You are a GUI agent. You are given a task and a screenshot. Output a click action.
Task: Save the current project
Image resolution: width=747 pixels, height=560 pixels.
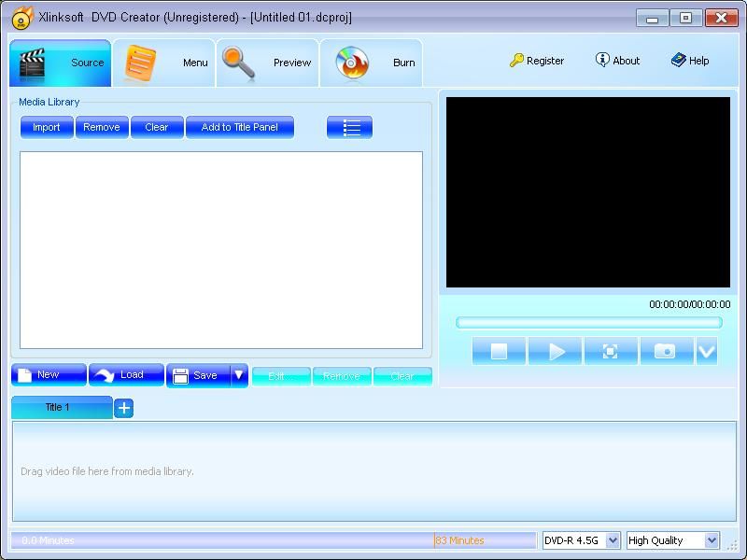pyautogui.click(x=198, y=376)
